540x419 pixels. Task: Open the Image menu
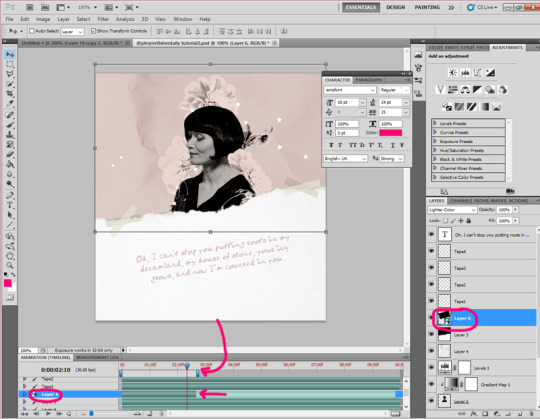(43, 19)
